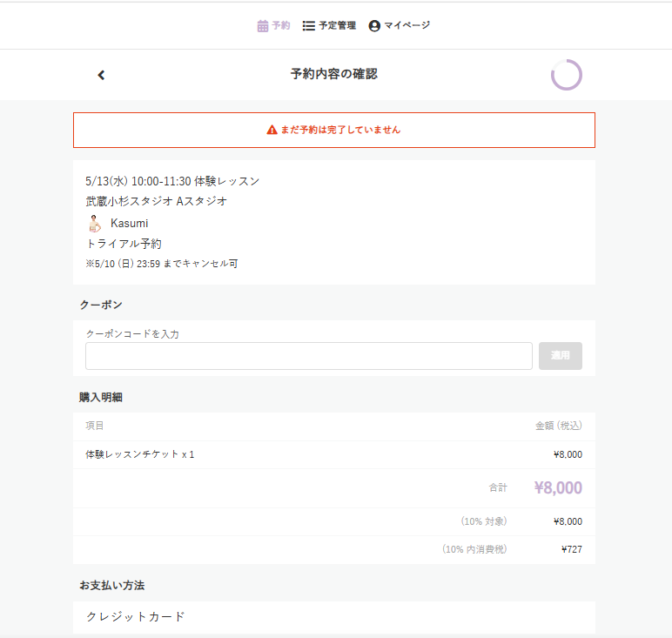Focus the coupon code input field
Viewport: 672px width, 638px height.
[308, 356]
